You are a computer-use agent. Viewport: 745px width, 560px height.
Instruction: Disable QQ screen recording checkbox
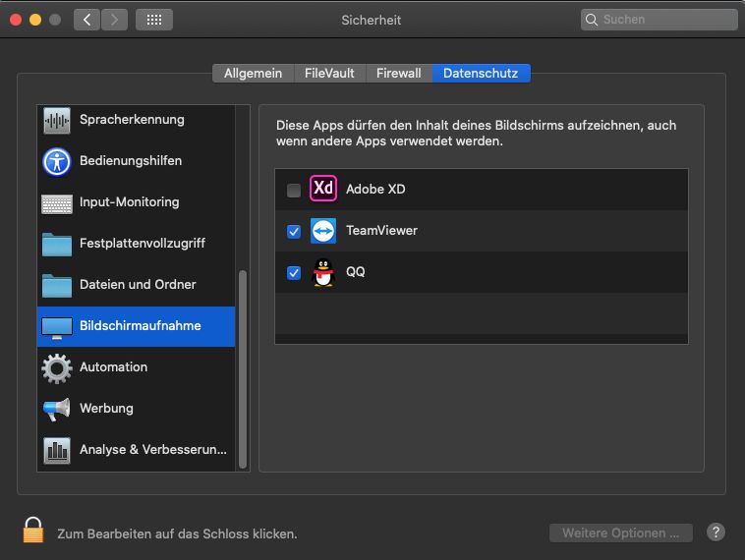tap(294, 273)
